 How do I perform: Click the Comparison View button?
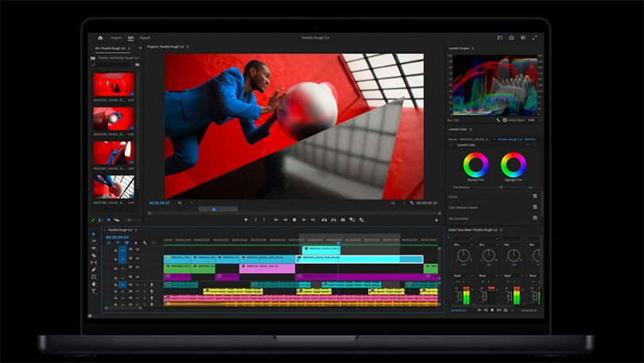[352, 220]
